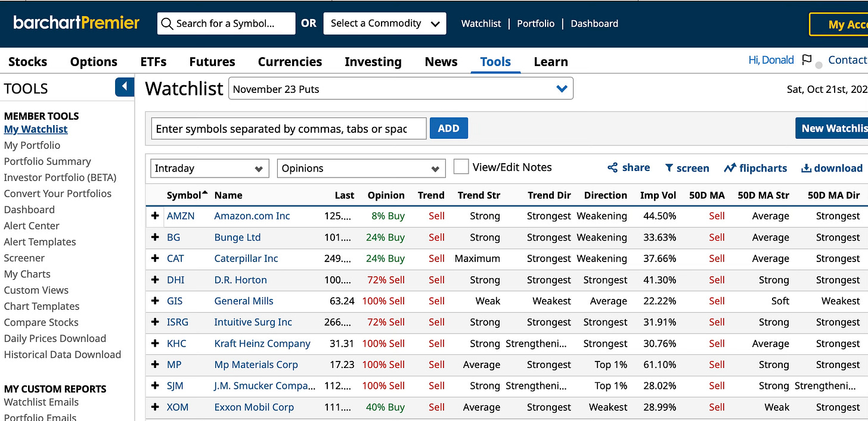The image size is (868, 421).
Task: Open the Stocks menu
Action: coord(27,61)
